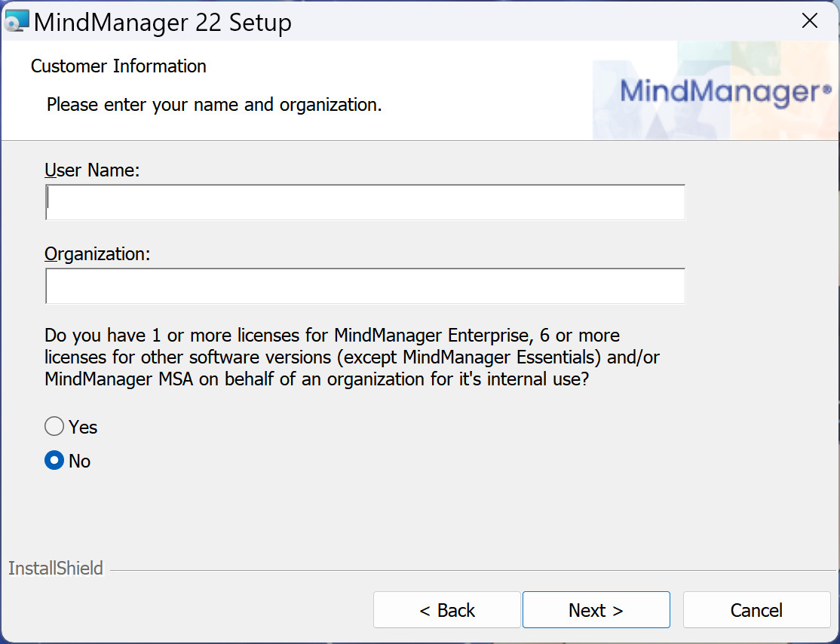Cancel the installation
This screenshot has height=644, width=840.
756,610
